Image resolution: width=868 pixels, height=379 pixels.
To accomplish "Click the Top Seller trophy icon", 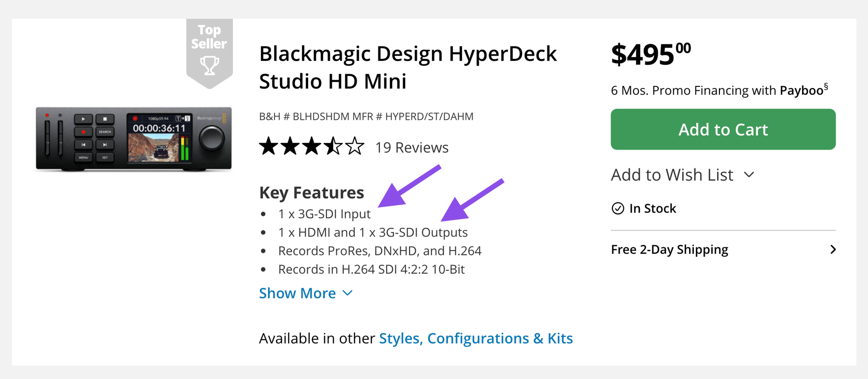I will [x=209, y=65].
